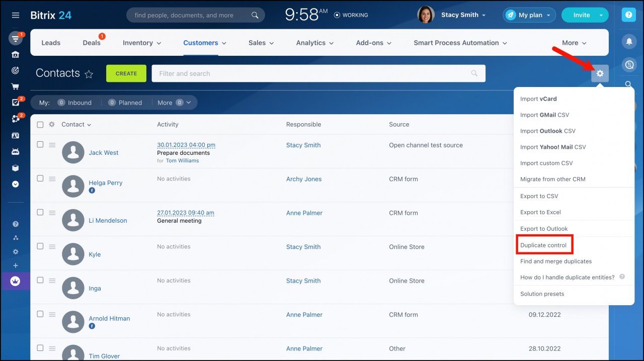
Task: Click the My plan button
Action: coord(529,15)
